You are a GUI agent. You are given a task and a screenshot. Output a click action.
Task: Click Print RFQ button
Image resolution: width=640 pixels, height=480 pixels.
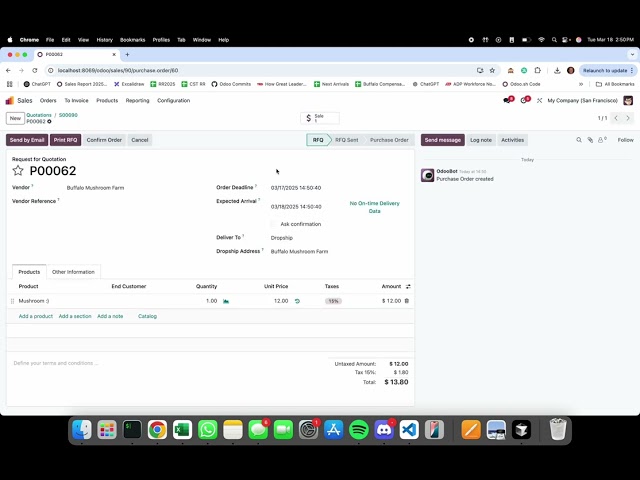click(x=65, y=140)
